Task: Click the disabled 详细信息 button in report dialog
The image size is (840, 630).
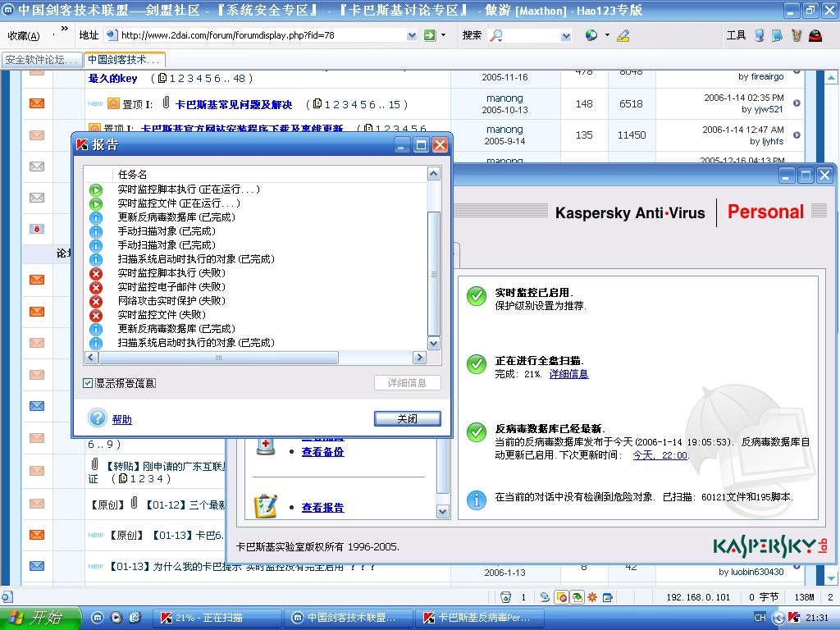Action: pyautogui.click(x=407, y=382)
